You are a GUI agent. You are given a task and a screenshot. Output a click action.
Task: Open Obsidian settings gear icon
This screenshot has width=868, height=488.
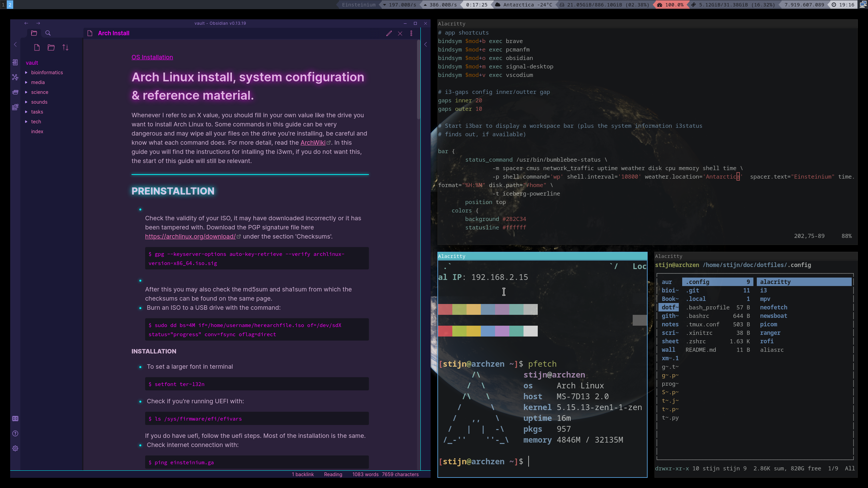15,448
